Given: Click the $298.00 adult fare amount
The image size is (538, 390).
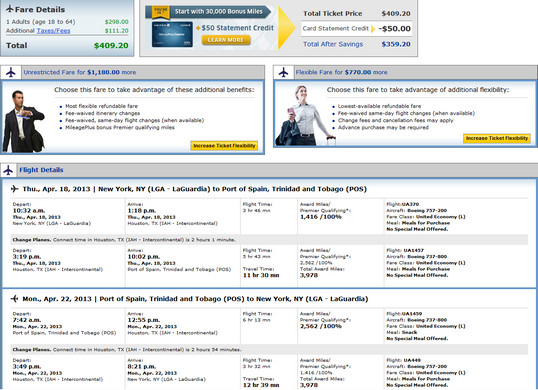Looking at the screenshot, I should click(x=117, y=22).
